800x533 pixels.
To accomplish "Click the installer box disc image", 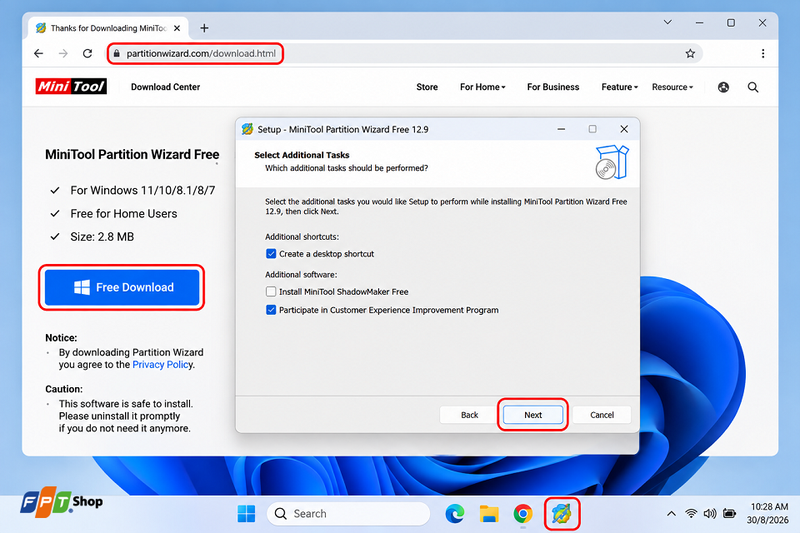I will point(612,162).
